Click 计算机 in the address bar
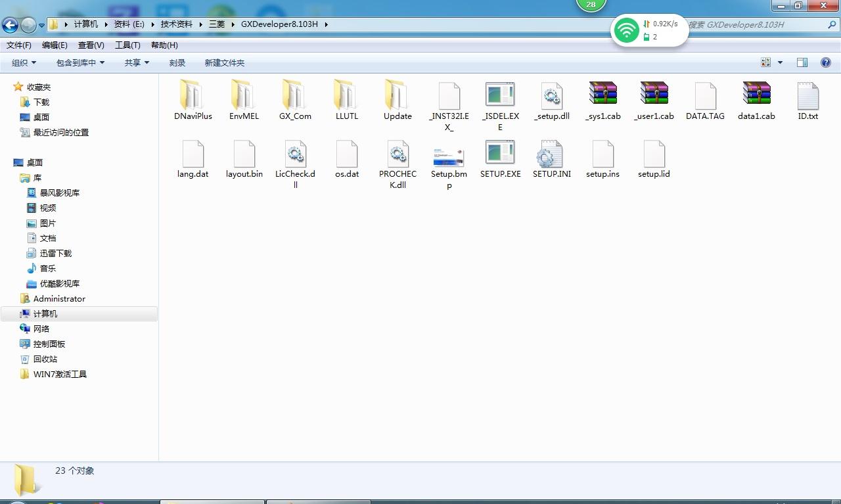The height and width of the screenshot is (504, 841). (x=85, y=24)
